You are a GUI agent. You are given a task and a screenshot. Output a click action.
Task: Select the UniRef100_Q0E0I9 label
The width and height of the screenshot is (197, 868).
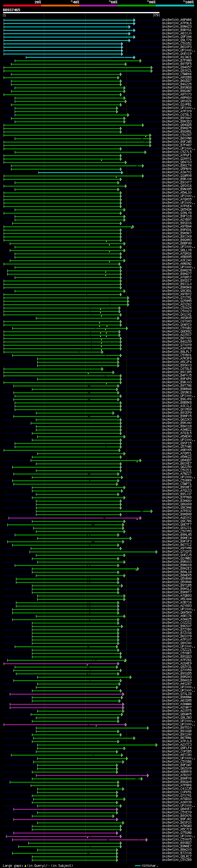coord(177,54)
